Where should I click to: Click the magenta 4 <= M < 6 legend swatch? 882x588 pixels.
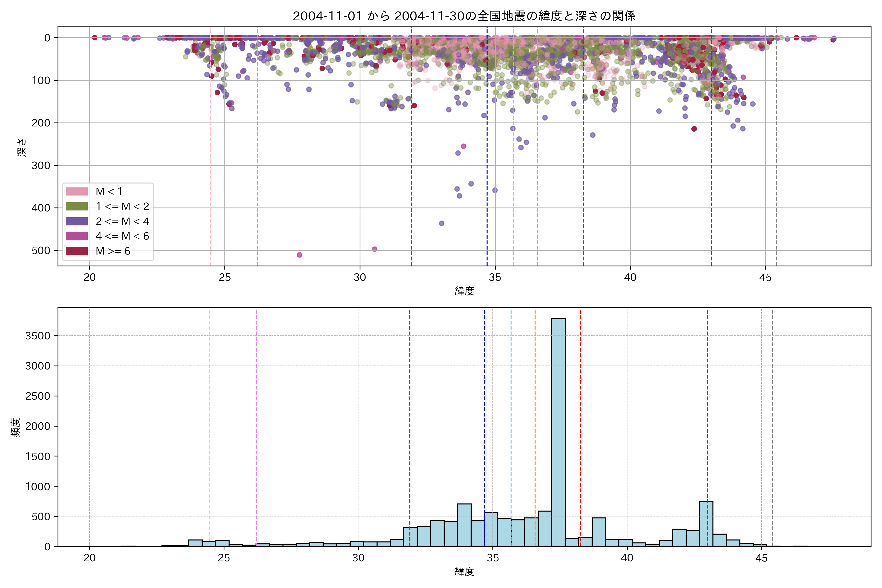77,236
